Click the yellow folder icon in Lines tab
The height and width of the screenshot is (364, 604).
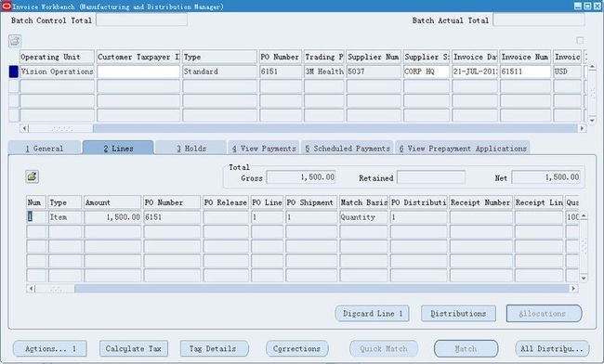(x=32, y=176)
